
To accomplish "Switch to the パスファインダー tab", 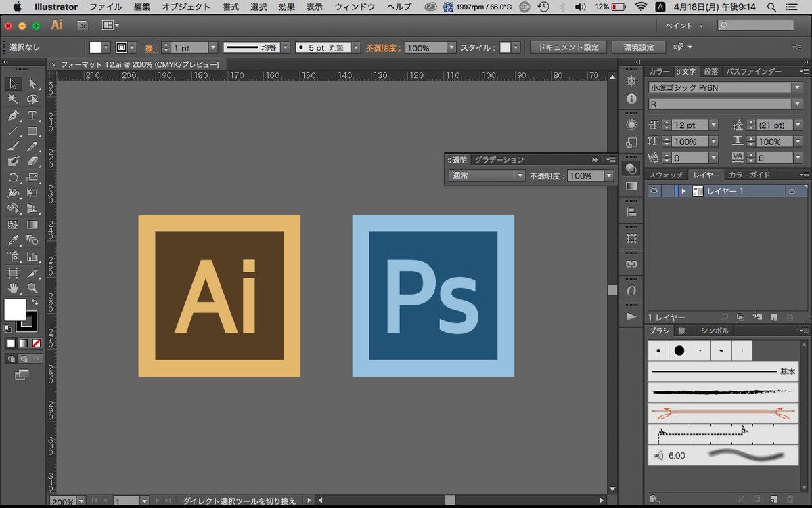I will (753, 71).
